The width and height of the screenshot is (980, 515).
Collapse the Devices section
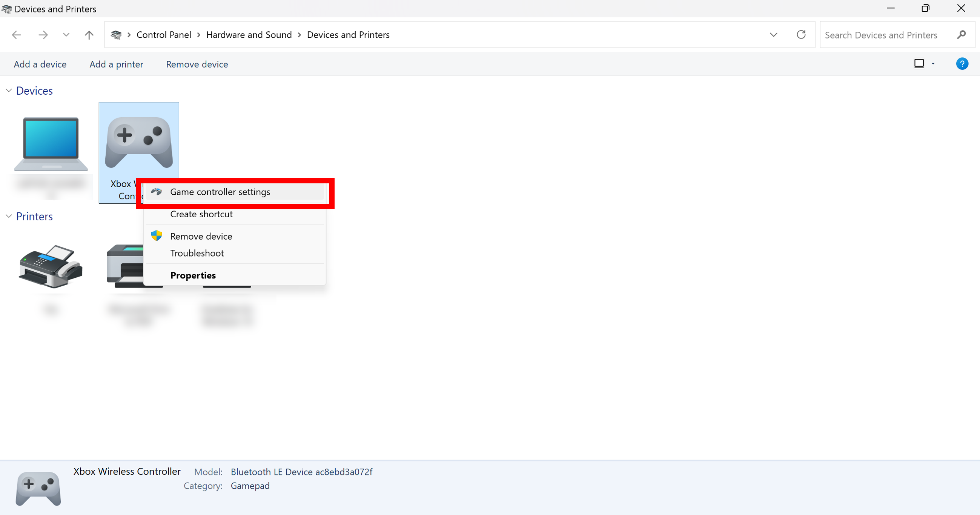click(9, 91)
